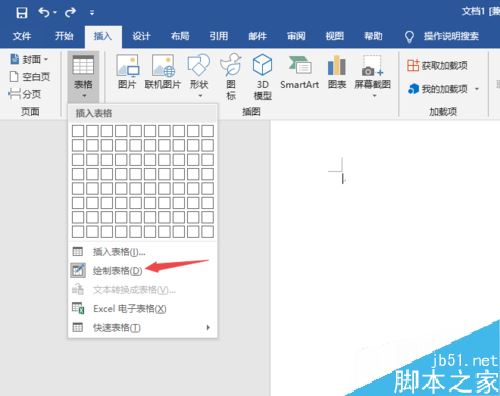
Task: Expand the 形状 dropdown arrow
Action: [200, 96]
